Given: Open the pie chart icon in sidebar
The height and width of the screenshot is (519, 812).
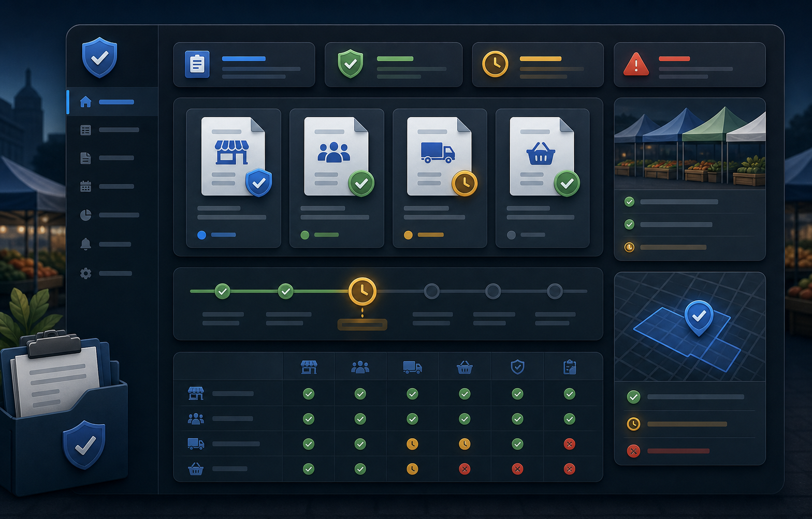Looking at the screenshot, I should (86, 215).
